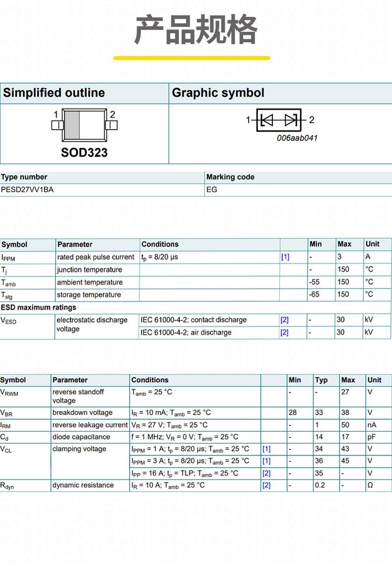The width and height of the screenshot is (392, 564).
Task: Select 'clamping voltage' parameter
Action: click(79, 449)
